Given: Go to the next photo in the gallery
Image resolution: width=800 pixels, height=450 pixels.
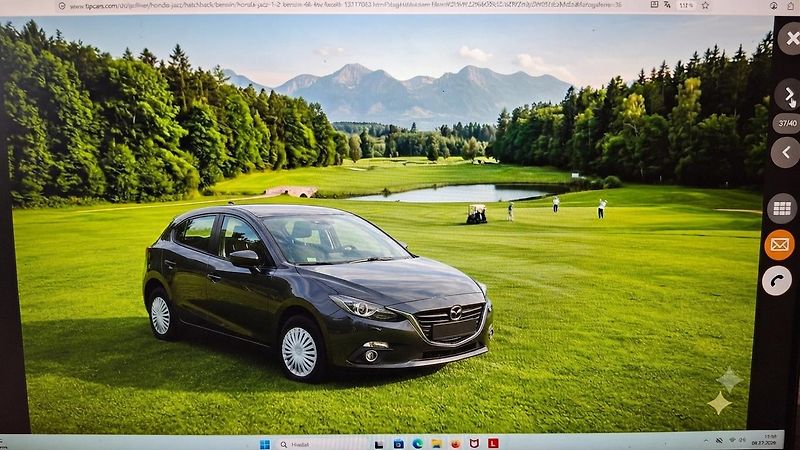Looking at the screenshot, I should point(788,94).
